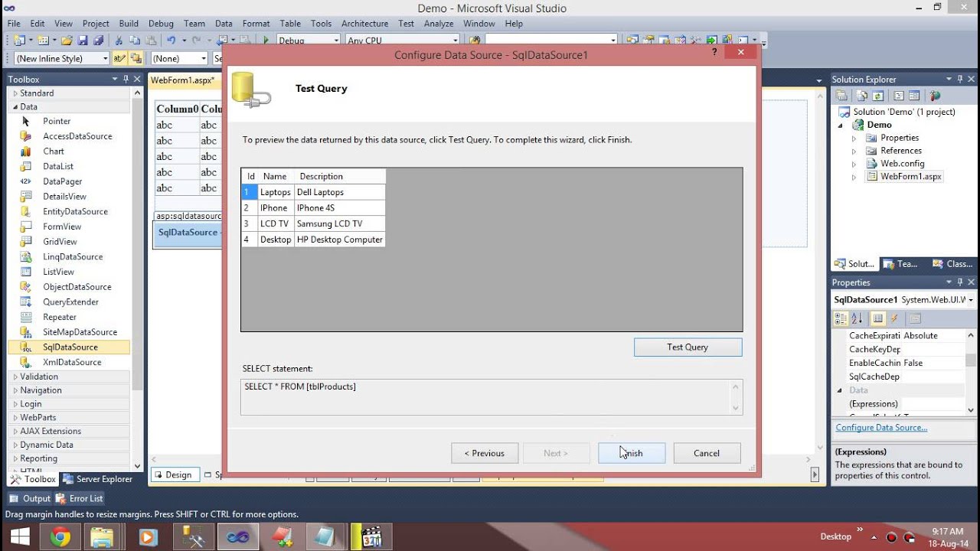Open the Debug configuration dropdown
Screen dimensions: 980x551
click(336, 41)
